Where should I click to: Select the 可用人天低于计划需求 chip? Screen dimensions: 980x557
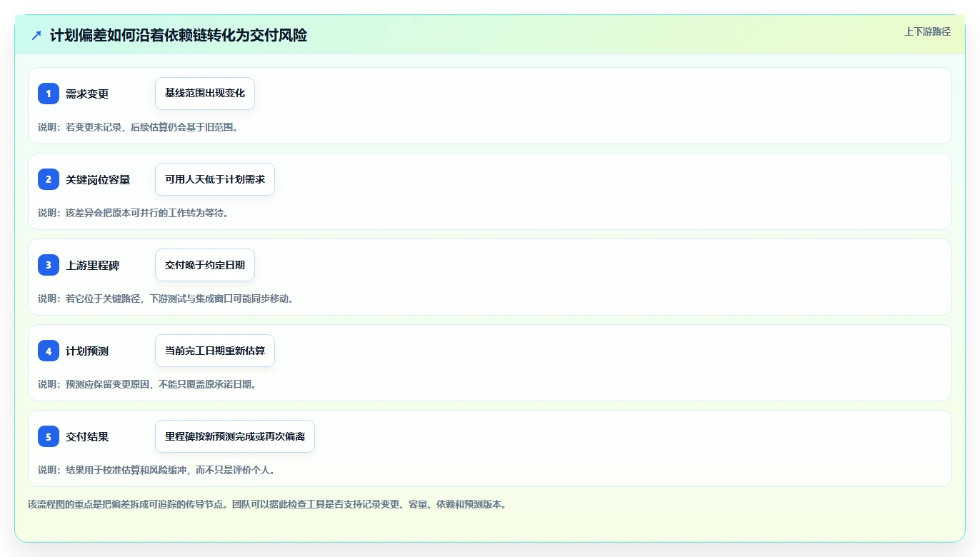pos(215,179)
